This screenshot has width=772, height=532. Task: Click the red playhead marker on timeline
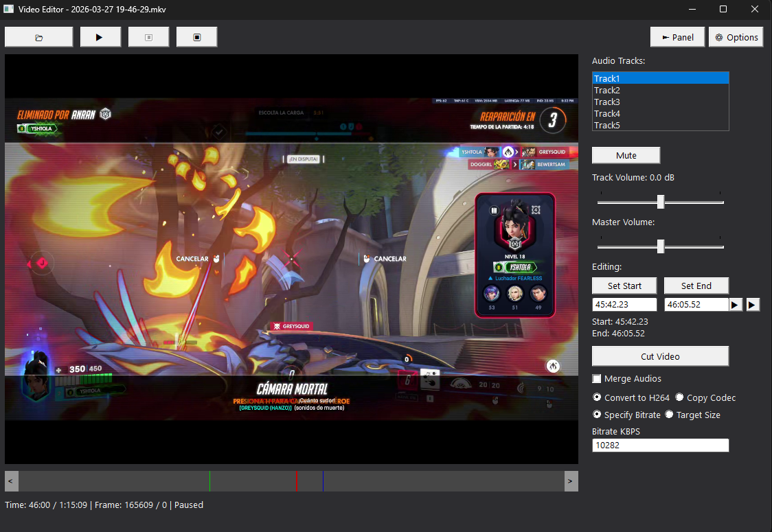pos(297,481)
